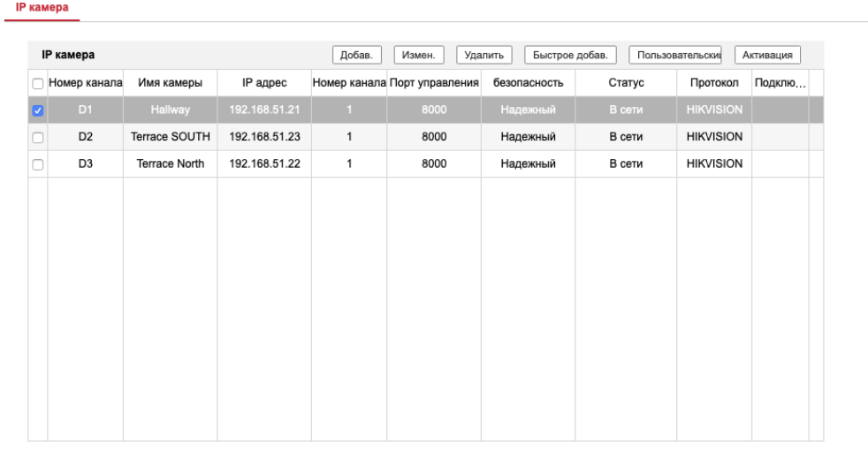The height and width of the screenshot is (463, 868).
Task: Click the IP камера table title
Action: [68, 55]
